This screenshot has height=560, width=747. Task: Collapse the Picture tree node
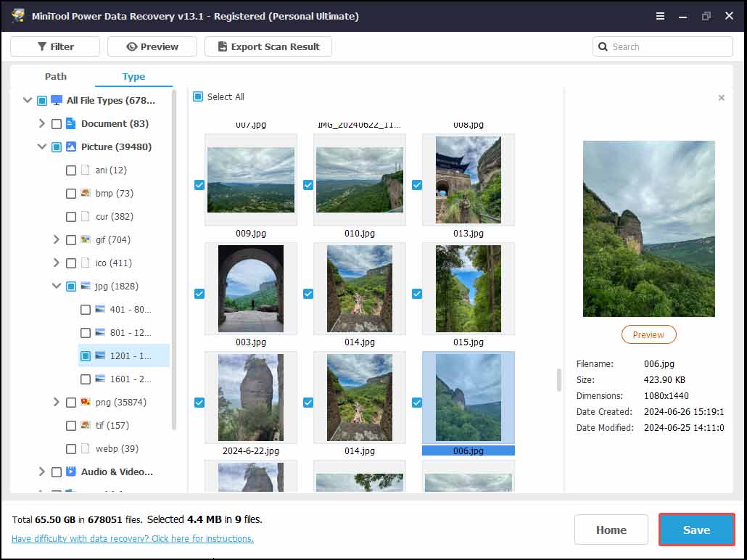tap(42, 147)
